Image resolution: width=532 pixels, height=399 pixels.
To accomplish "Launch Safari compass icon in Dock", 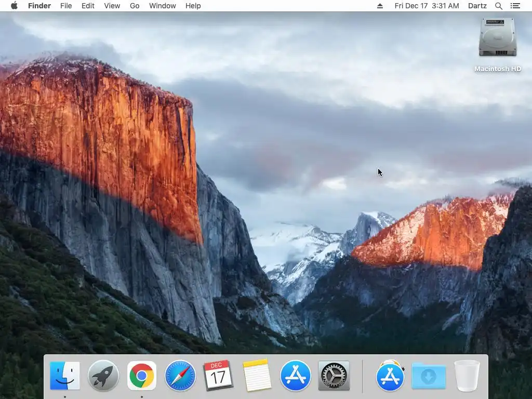I will [180, 376].
